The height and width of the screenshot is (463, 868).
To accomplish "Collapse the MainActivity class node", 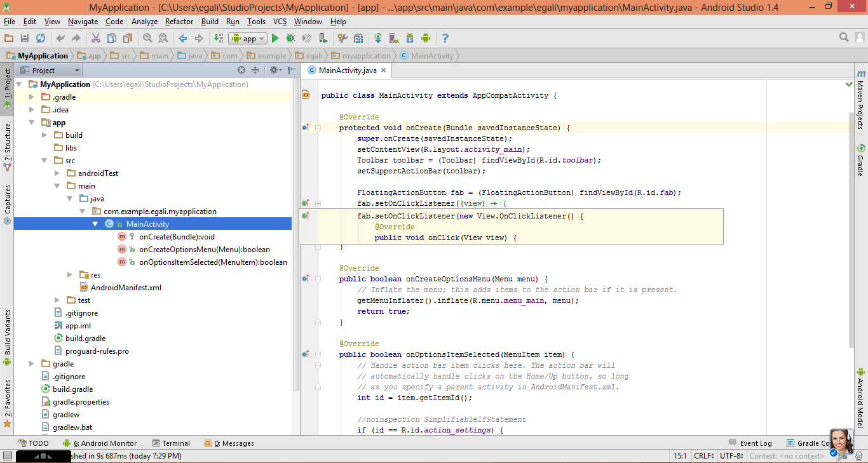I will 95,224.
